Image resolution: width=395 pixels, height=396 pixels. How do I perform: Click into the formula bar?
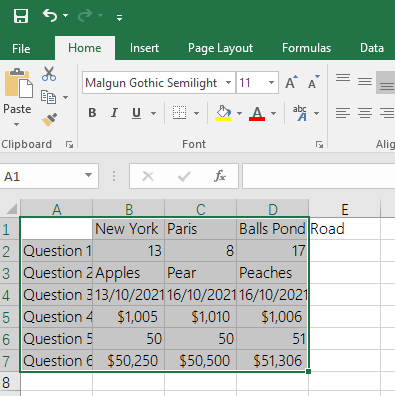[319, 176]
